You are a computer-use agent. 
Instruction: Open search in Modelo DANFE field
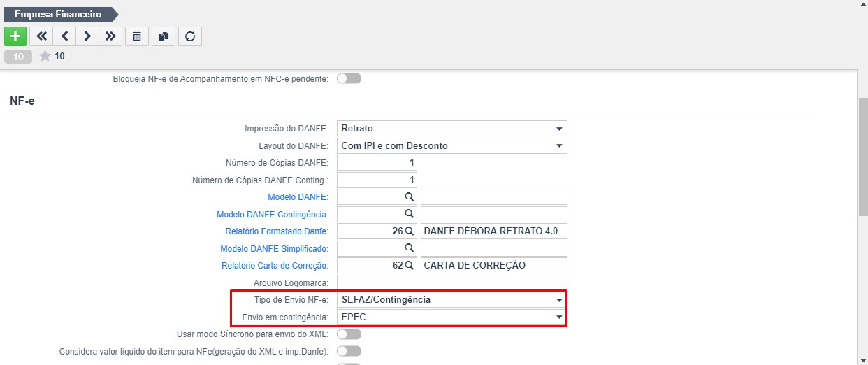click(x=410, y=197)
